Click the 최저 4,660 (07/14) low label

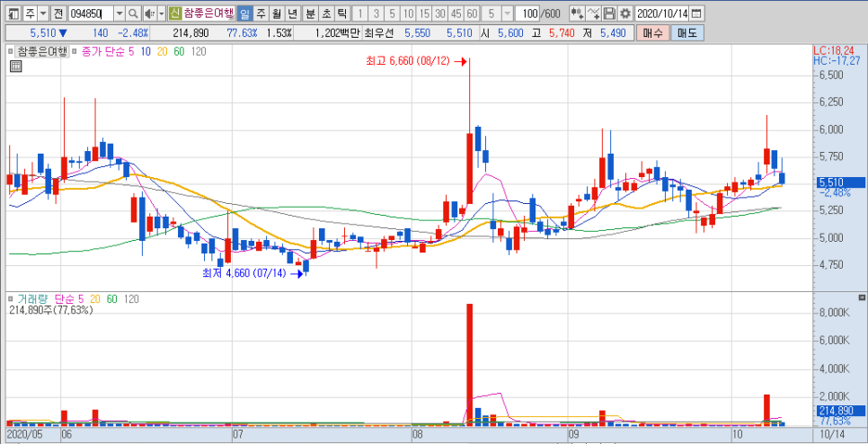point(244,272)
